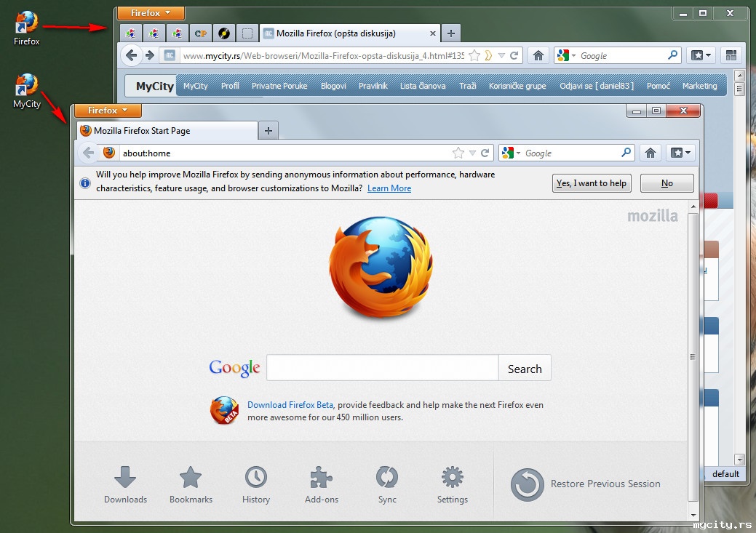Image resolution: width=756 pixels, height=533 pixels.
Task: Click Download Firefox Beta link
Action: (290, 405)
